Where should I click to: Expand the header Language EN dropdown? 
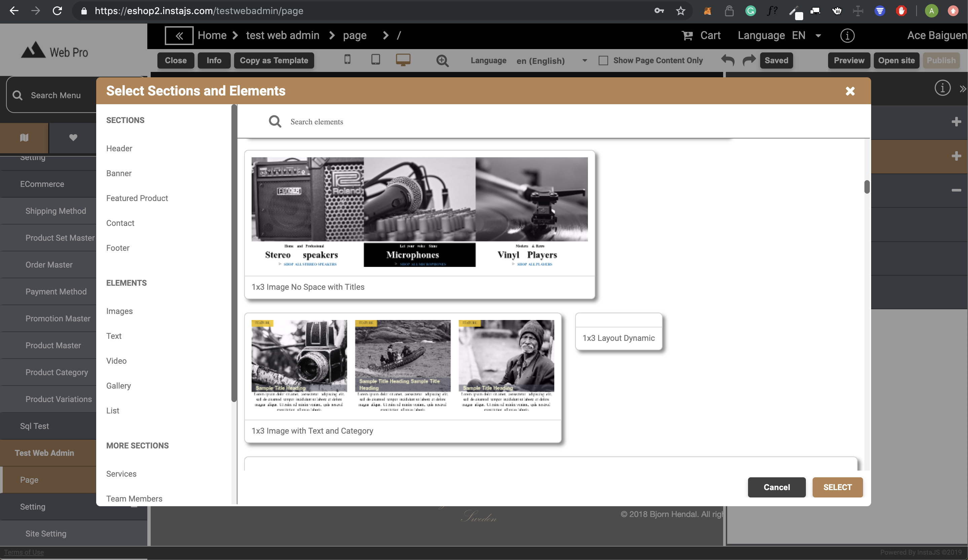coord(818,36)
